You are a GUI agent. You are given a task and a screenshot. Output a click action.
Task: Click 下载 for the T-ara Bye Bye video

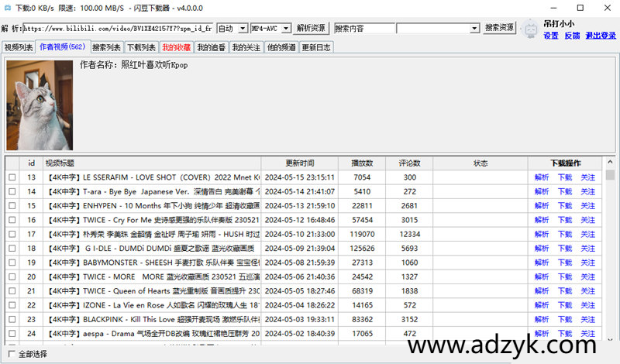565,191
